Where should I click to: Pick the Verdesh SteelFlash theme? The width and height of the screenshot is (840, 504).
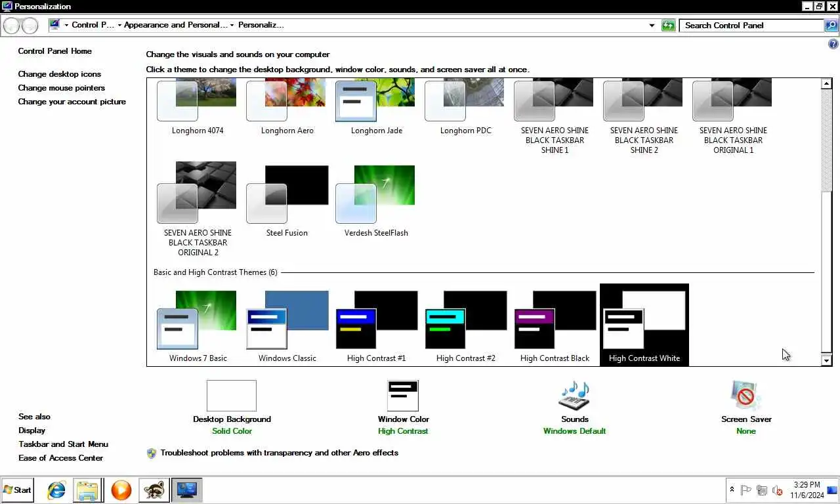pyautogui.click(x=376, y=200)
